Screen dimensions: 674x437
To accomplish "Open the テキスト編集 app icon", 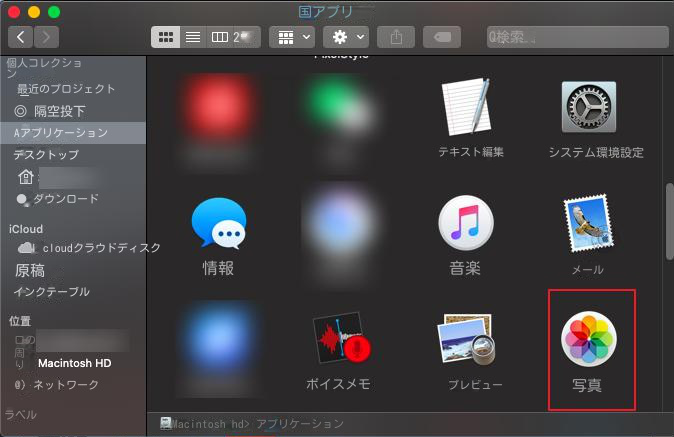I will pyautogui.click(x=467, y=107).
